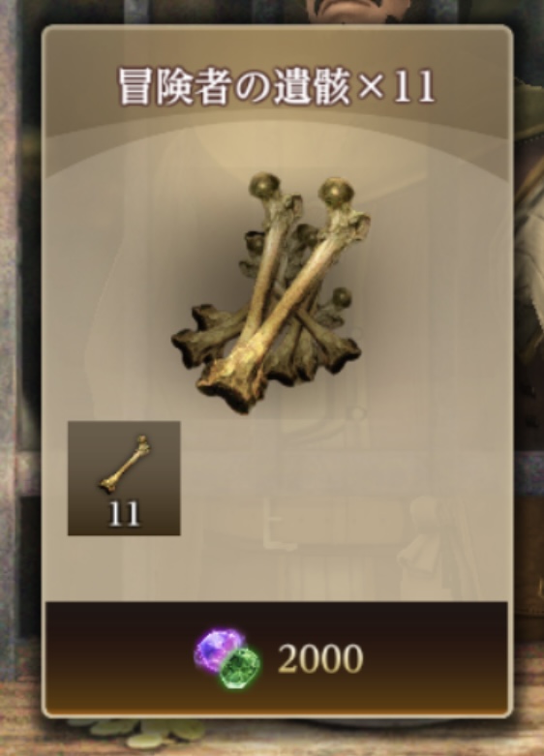The width and height of the screenshot is (544, 756).
Task: Click the 11 count under the bone thumbnail
Action: click(125, 514)
